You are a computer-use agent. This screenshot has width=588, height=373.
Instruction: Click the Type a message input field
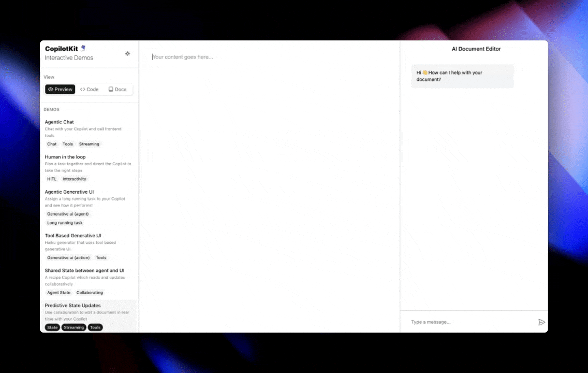tap(450, 322)
